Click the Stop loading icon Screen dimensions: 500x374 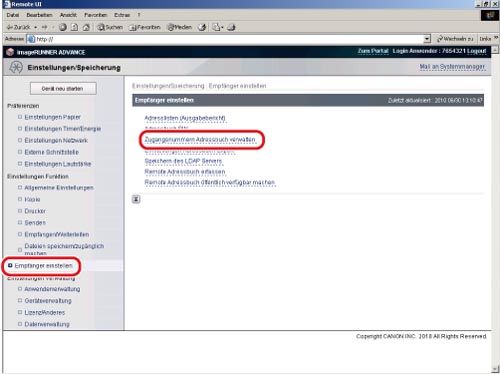coord(63,27)
